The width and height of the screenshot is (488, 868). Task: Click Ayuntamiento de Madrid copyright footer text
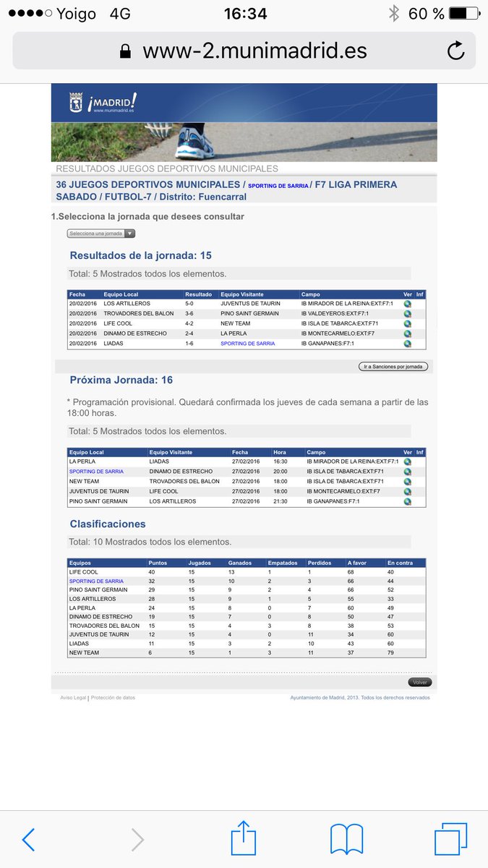(360, 698)
